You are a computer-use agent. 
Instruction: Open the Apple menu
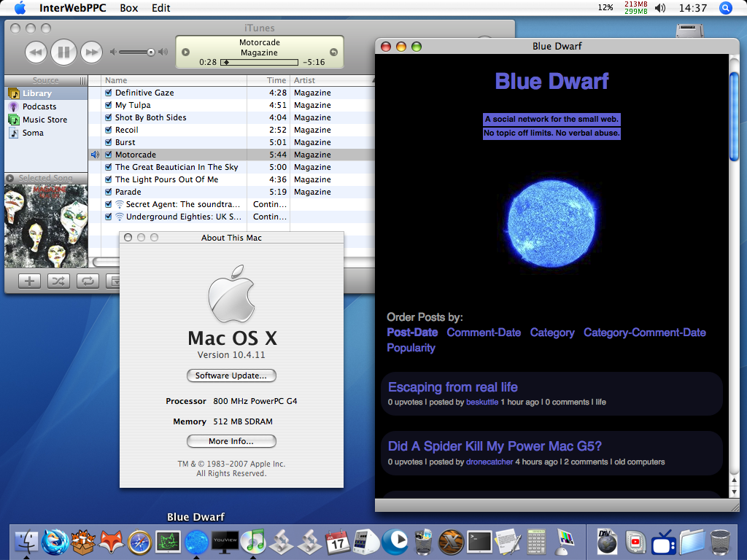[20, 8]
